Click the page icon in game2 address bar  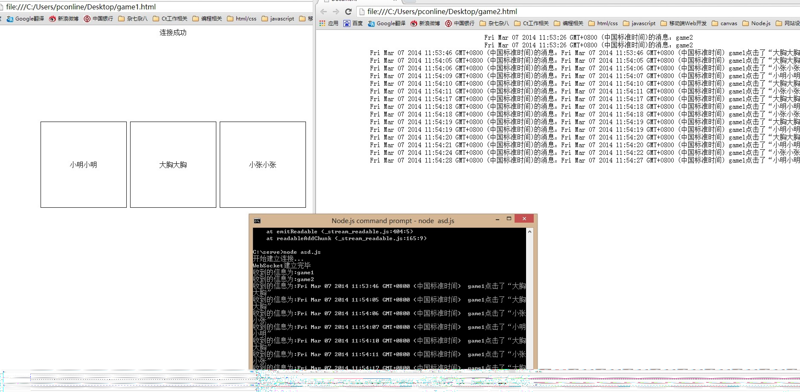(x=362, y=11)
